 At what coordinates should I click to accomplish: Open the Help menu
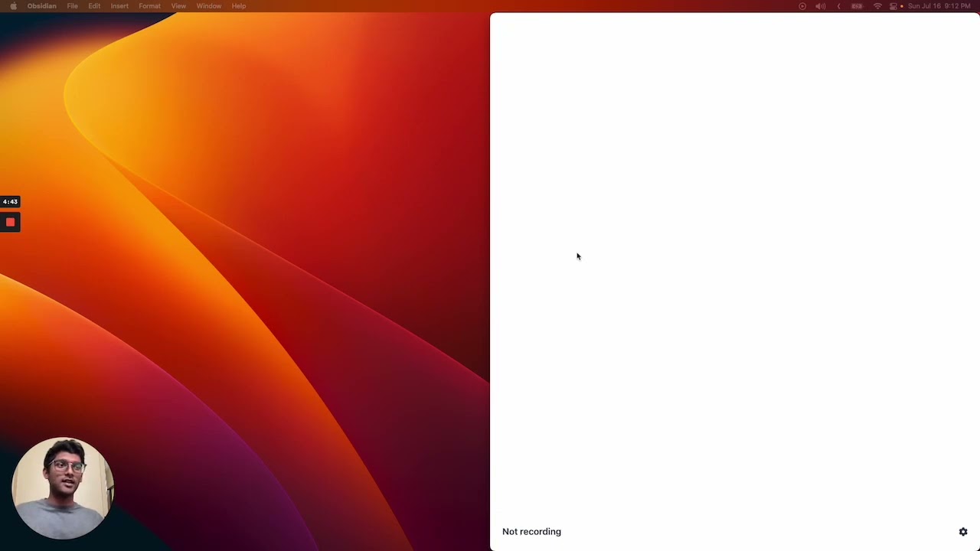click(239, 6)
